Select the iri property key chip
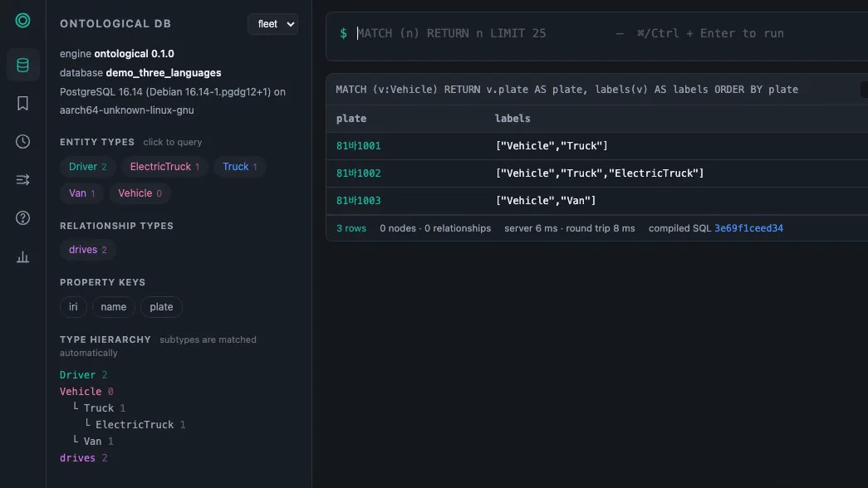 (x=73, y=307)
